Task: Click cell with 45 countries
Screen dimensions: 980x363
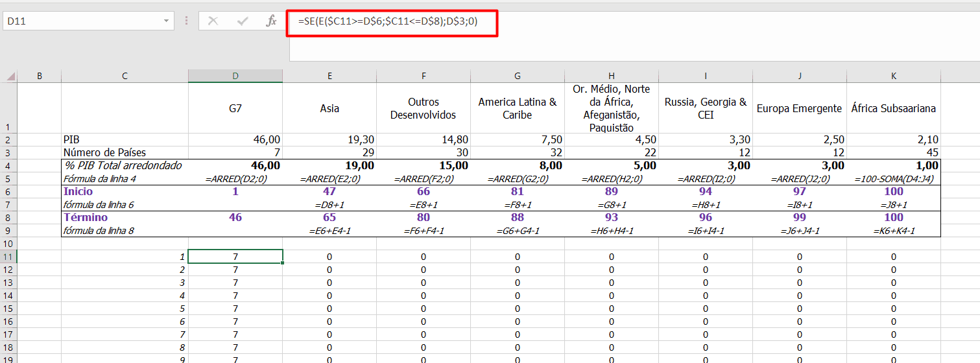Action: [894, 153]
